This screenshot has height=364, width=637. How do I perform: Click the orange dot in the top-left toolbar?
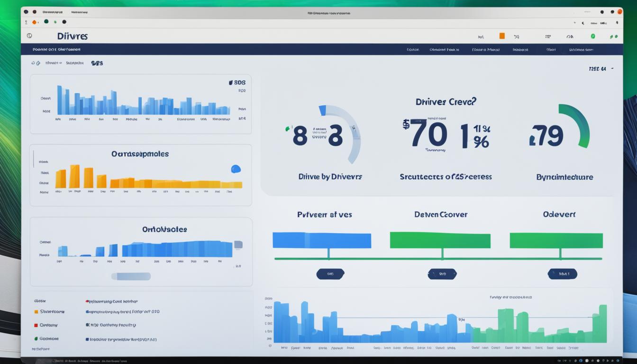(34, 22)
